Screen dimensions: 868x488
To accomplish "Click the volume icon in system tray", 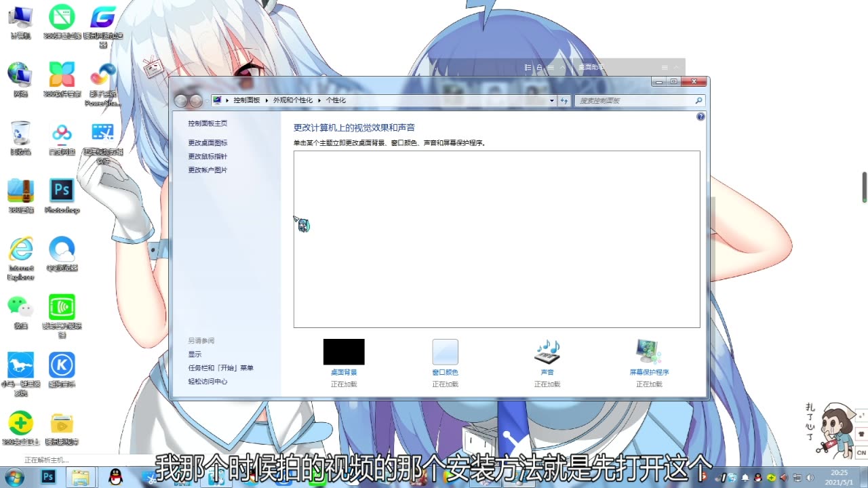I will point(810,478).
